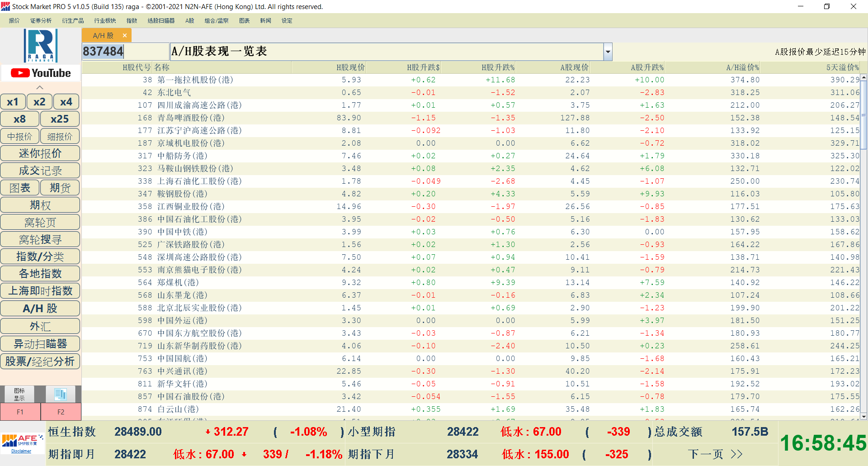Viewport: 868px width, 466px height.
Task: Expand the A/H股表现一览表 dropdown
Action: pyautogui.click(x=608, y=52)
